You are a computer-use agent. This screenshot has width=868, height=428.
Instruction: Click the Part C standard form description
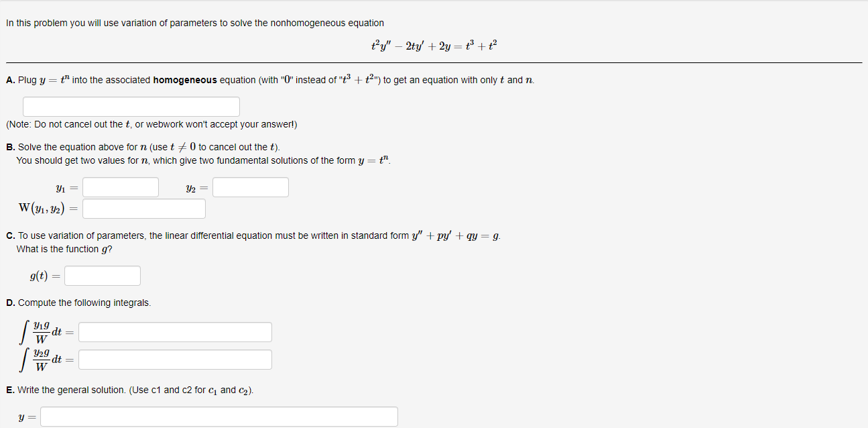click(x=253, y=235)
